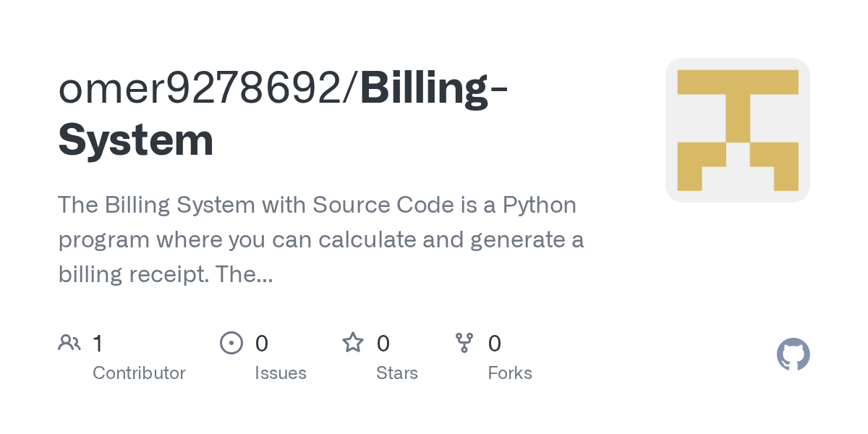
Task: Click the GitHub Octocat logo
Action: 793,354
